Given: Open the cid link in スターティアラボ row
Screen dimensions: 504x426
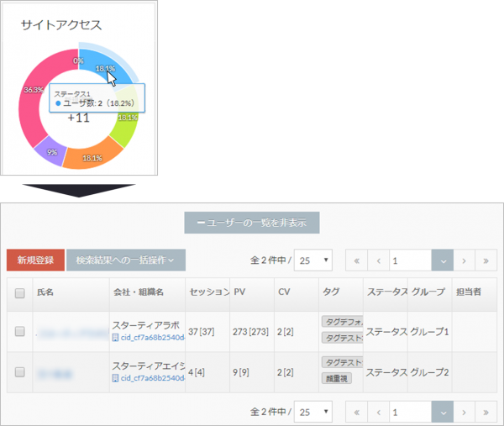Looking at the screenshot, I should [x=153, y=338].
